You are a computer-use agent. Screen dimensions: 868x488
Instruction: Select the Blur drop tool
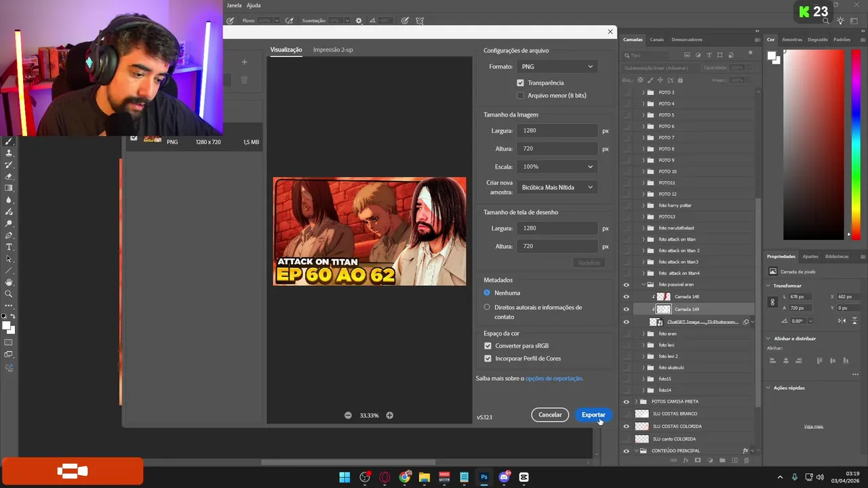(x=9, y=200)
